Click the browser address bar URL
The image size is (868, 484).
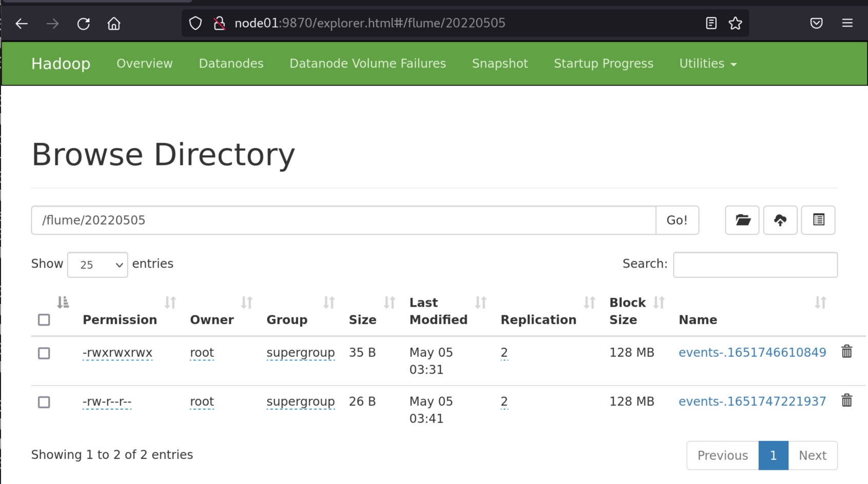(370, 23)
